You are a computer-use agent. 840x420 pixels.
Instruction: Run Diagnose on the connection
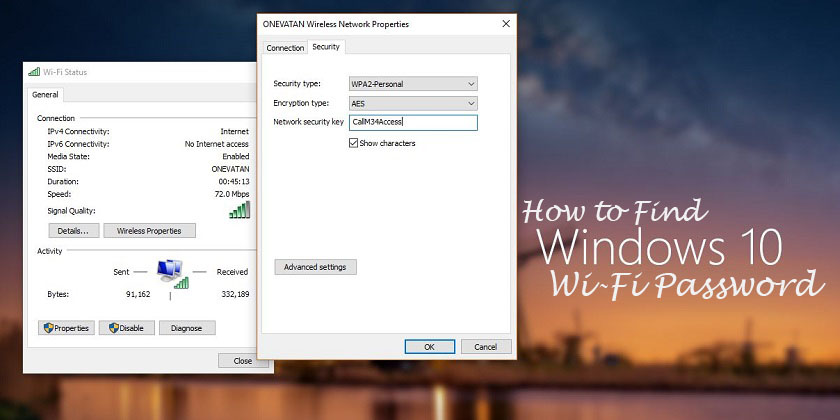186,328
